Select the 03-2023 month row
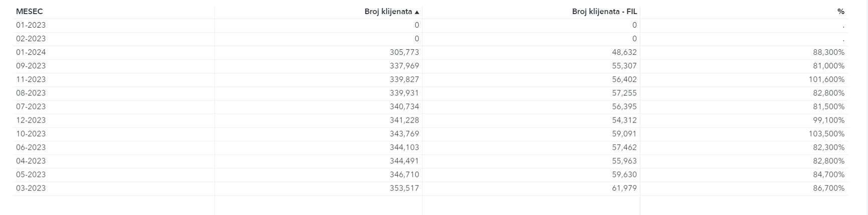Image resolution: width=868 pixels, height=215 pixels. click(31, 188)
